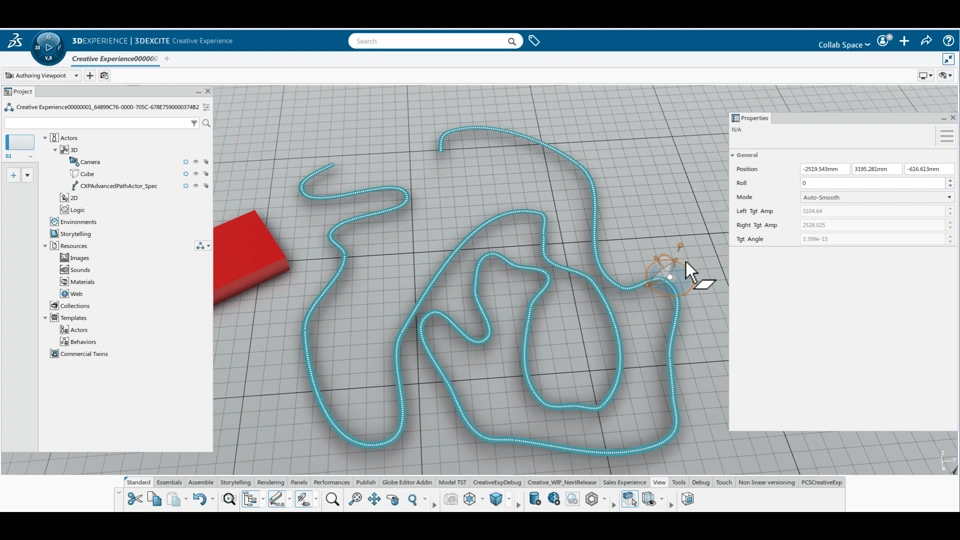This screenshot has height=540, width=960.
Task: Switch to the Sales Experience tab
Action: [624, 482]
